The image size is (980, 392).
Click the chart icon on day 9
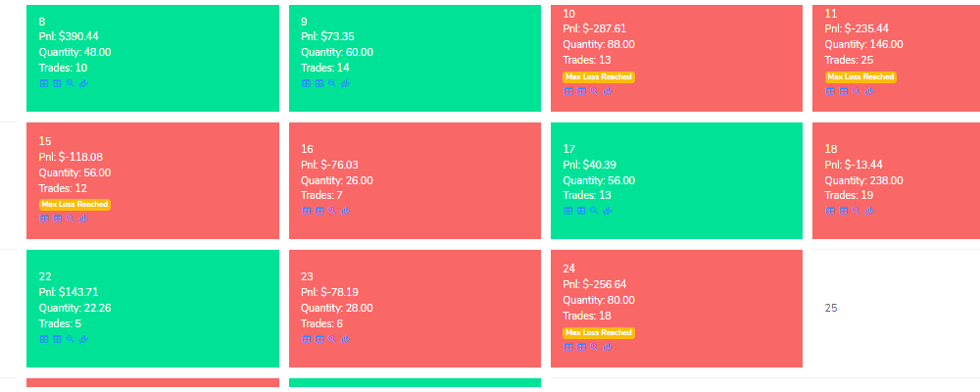click(x=345, y=83)
